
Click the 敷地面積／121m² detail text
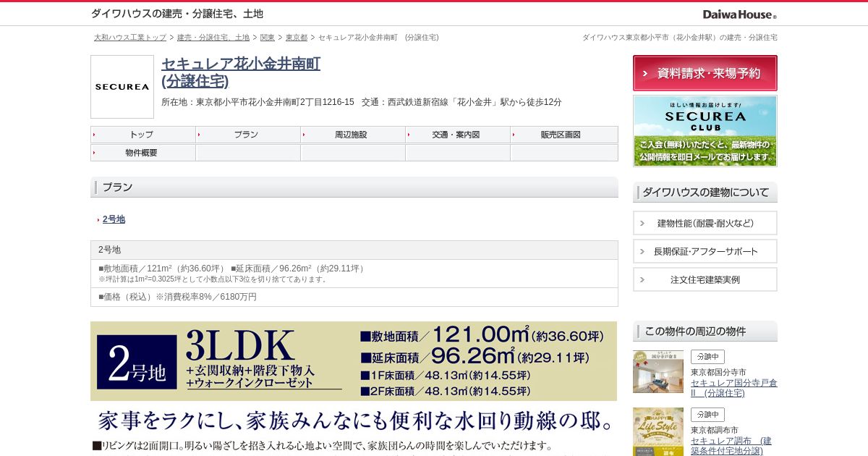pyautogui.click(x=162, y=269)
